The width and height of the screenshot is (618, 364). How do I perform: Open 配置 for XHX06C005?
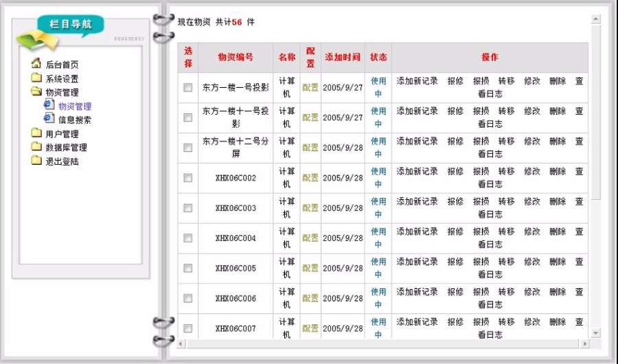tap(310, 268)
